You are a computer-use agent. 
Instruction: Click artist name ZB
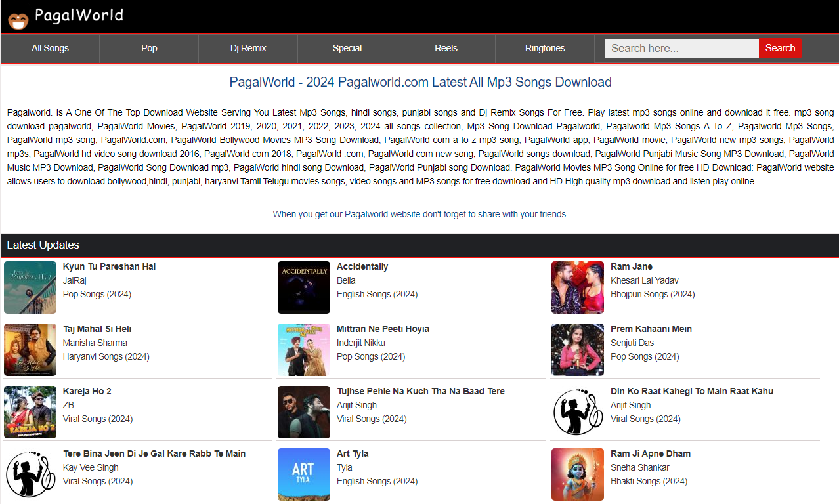click(x=69, y=405)
